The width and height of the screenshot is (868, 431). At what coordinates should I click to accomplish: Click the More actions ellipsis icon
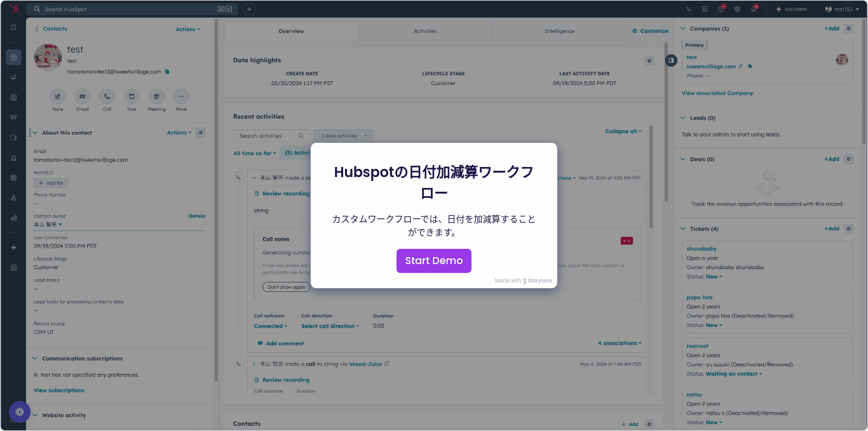181,96
